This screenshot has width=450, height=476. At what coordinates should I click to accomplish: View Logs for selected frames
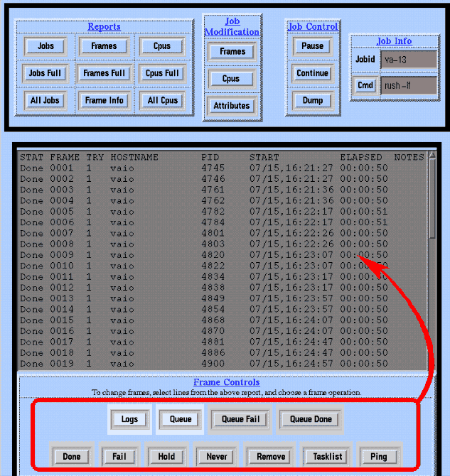click(x=129, y=419)
